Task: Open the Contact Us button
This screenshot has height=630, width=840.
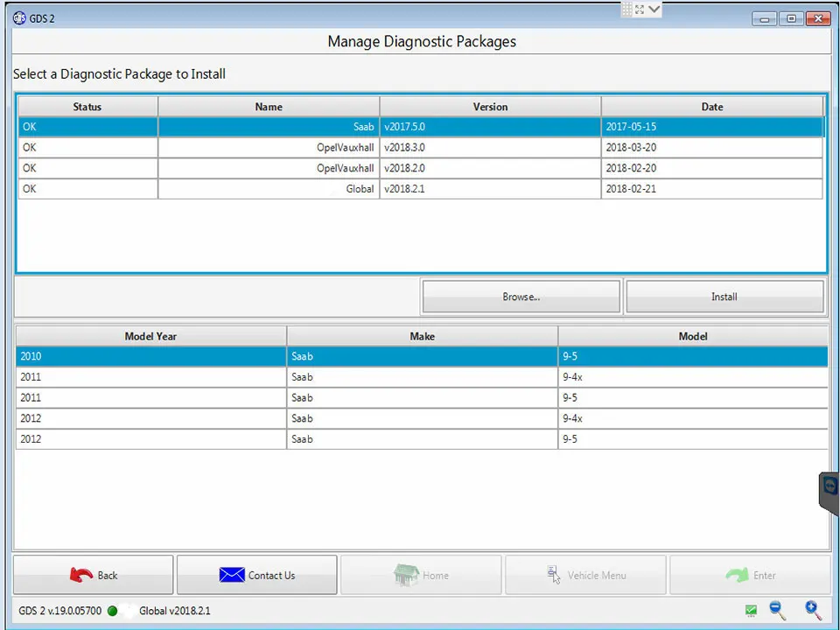Action: coord(257,575)
